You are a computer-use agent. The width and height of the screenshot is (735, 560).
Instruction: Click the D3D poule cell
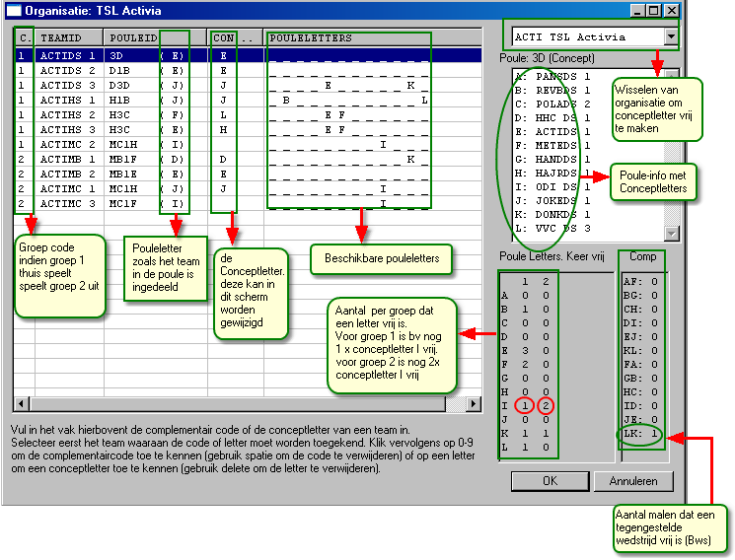120,86
